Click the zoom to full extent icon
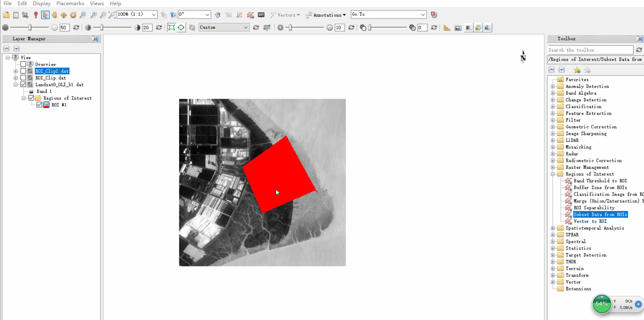Screen dimensions: 644x320 point(112,15)
